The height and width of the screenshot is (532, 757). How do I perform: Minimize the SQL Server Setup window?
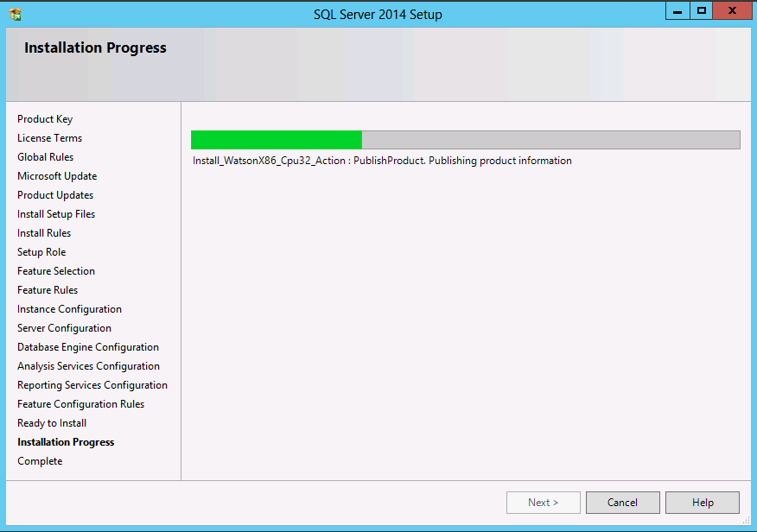click(677, 10)
